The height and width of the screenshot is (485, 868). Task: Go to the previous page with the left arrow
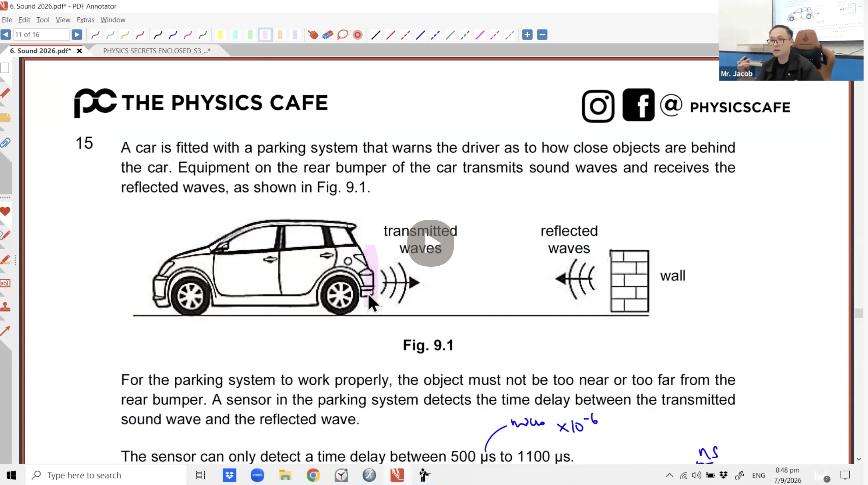pos(6,35)
